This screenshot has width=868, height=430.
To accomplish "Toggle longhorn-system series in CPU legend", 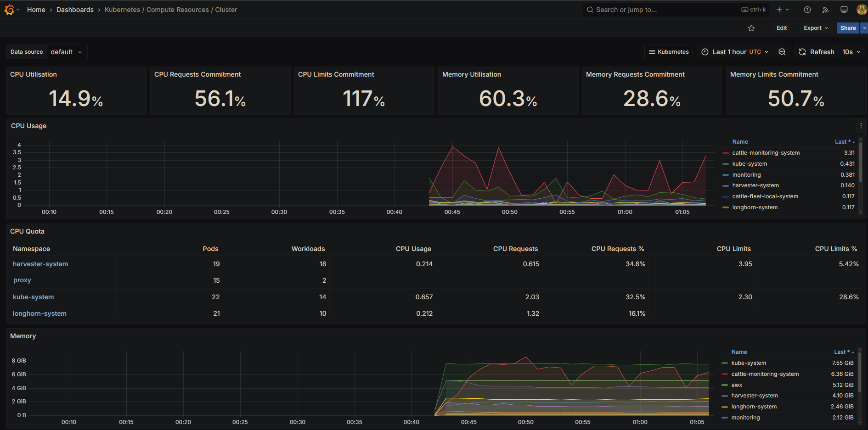I will [x=755, y=207].
